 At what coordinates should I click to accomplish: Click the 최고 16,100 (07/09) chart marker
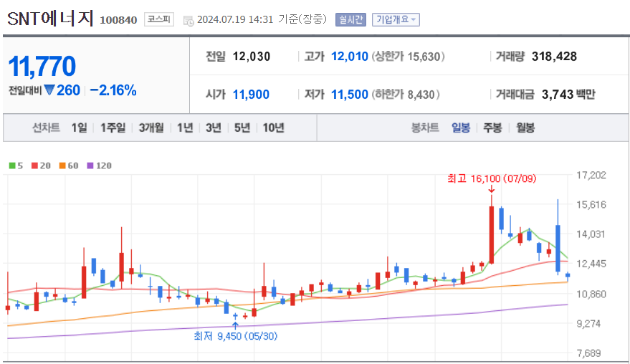(492, 178)
